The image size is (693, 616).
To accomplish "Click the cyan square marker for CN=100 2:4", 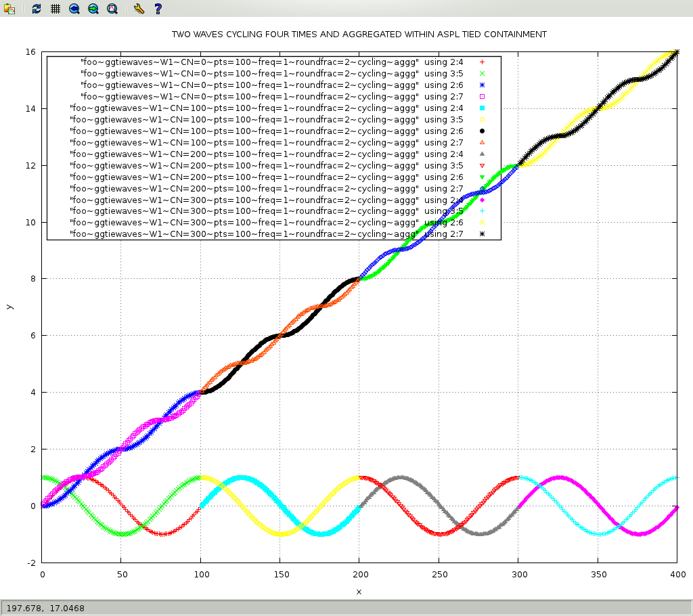I will coord(482,108).
